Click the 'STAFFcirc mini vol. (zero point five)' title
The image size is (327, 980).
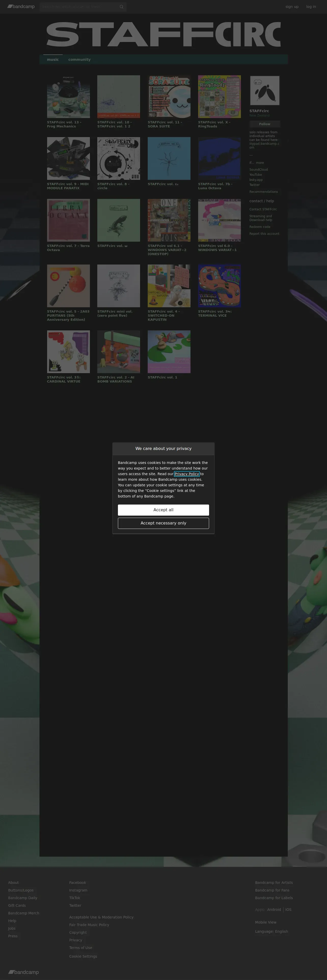click(115, 313)
